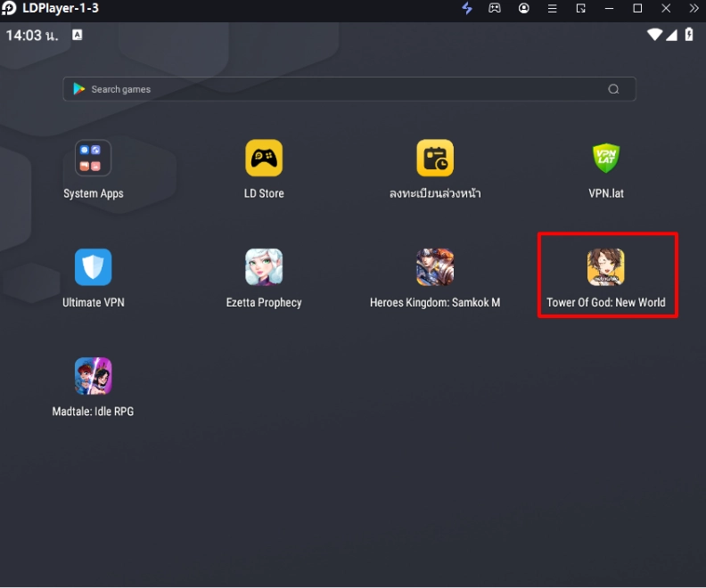Click the Search games field

point(349,89)
